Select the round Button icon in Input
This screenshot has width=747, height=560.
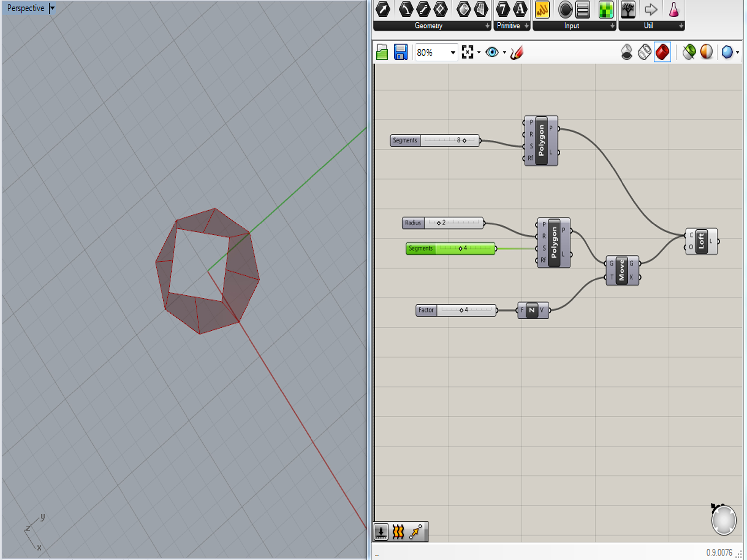[565, 10]
